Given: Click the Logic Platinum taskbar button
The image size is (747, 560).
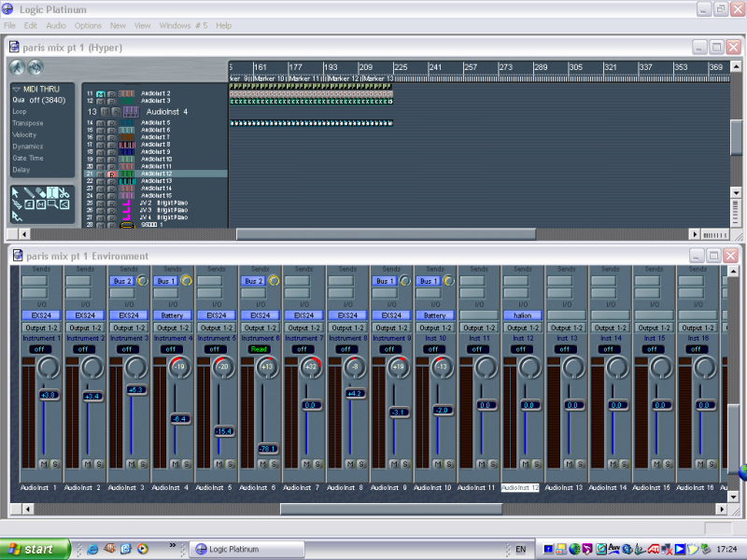Looking at the screenshot, I should 247,549.
